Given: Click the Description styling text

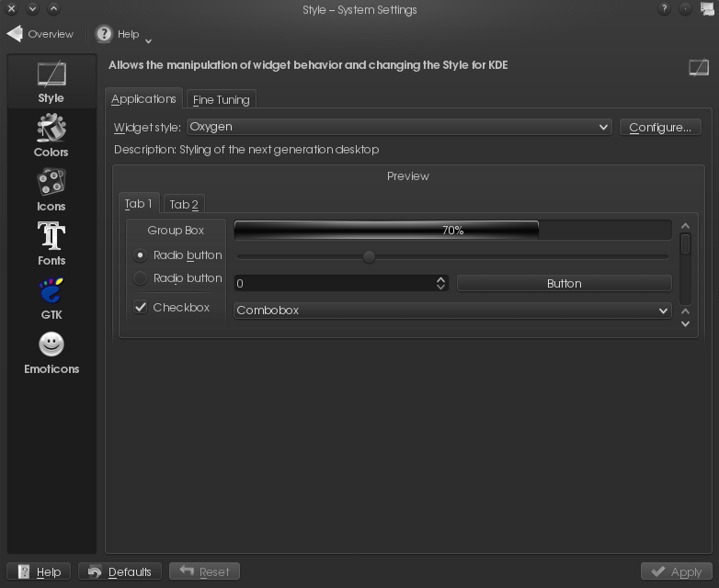Looking at the screenshot, I should [246, 150].
